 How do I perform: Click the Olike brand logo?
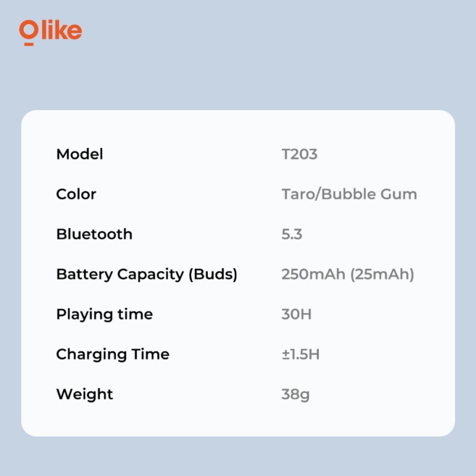pos(51,31)
